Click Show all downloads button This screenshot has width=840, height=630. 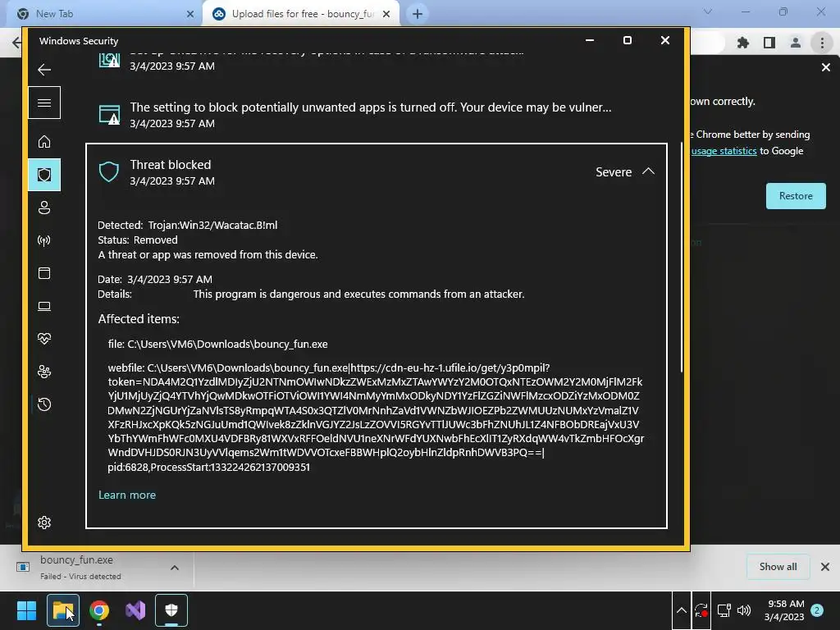click(778, 567)
